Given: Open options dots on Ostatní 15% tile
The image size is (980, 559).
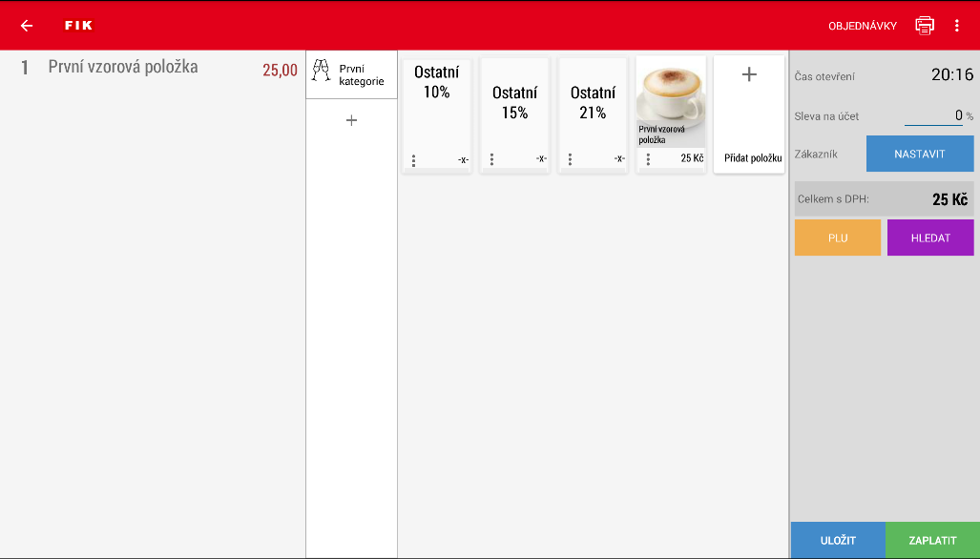Looking at the screenshot, I should (491, 159).
